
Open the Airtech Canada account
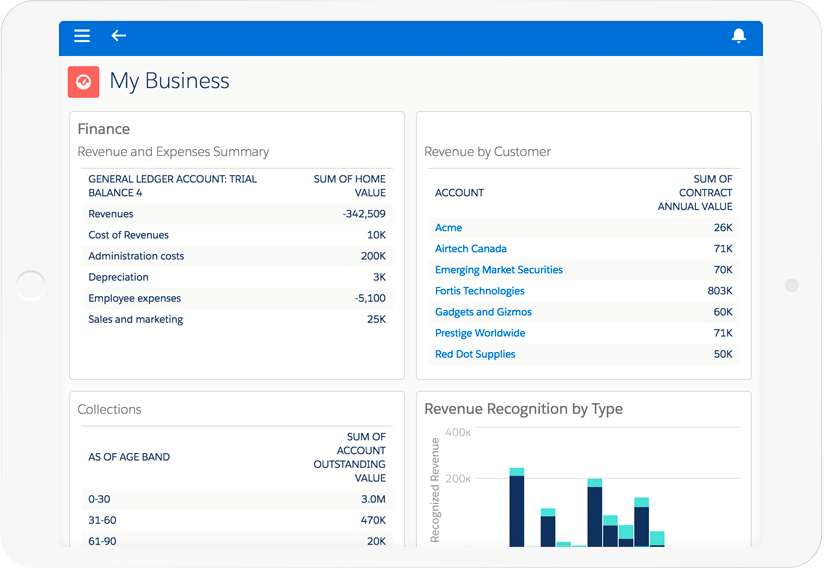pyautogui.click(x=470, y=249)
